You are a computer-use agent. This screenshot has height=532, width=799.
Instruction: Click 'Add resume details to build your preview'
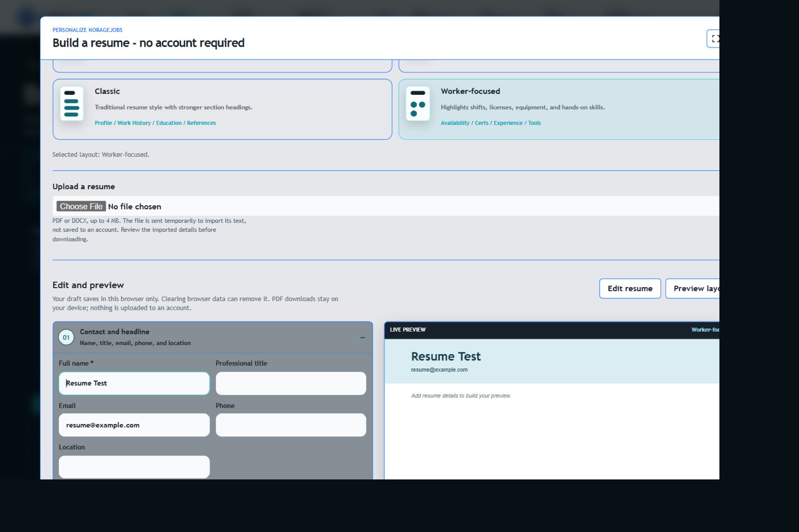click(x=461, y=396)
